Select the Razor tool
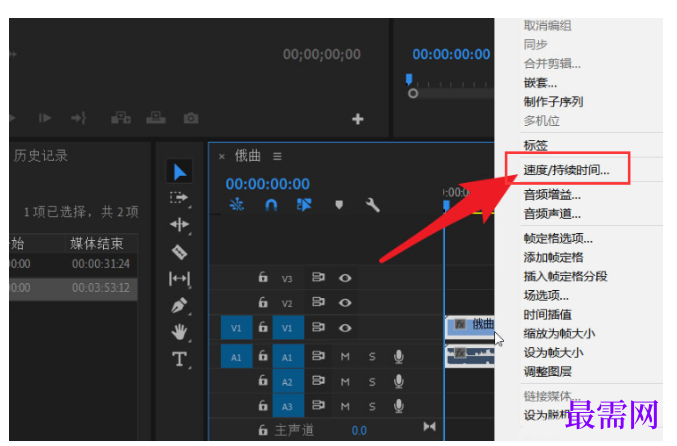677x446 pixels. tap(179, 252)
